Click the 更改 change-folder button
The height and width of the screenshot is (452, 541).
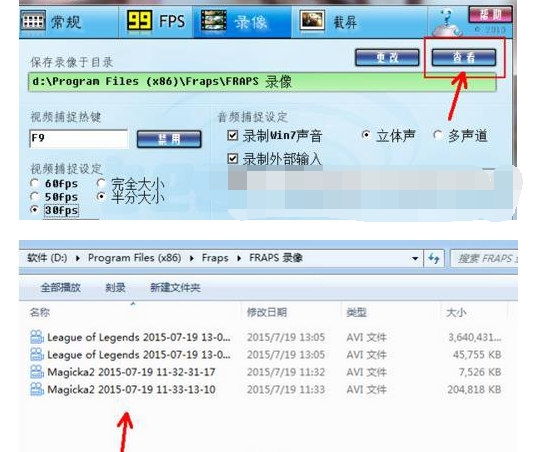387,57
